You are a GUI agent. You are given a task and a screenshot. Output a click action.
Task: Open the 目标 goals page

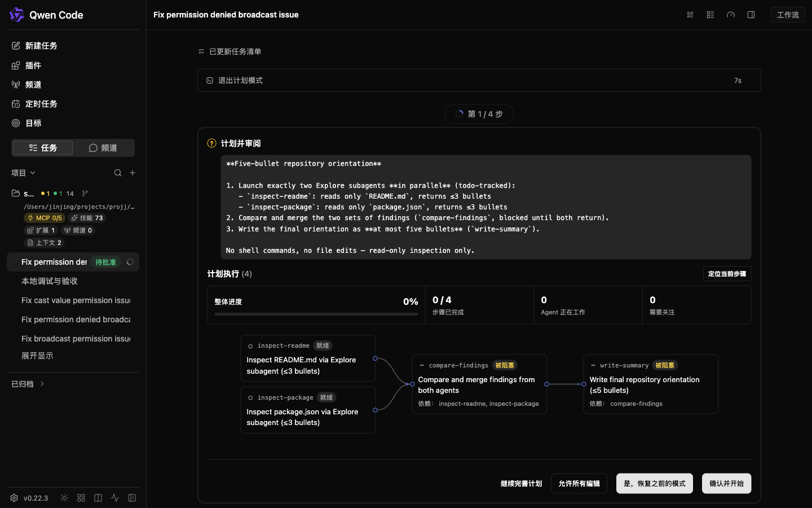(27, 123)
